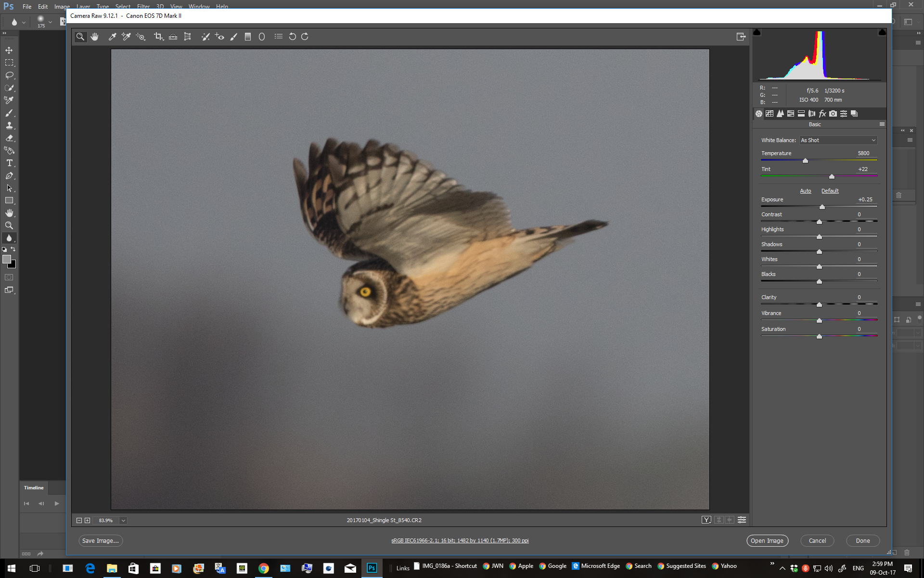Toggle shadow clipping warning on histogram
The image size is (924, 578).
click(757, 32)
